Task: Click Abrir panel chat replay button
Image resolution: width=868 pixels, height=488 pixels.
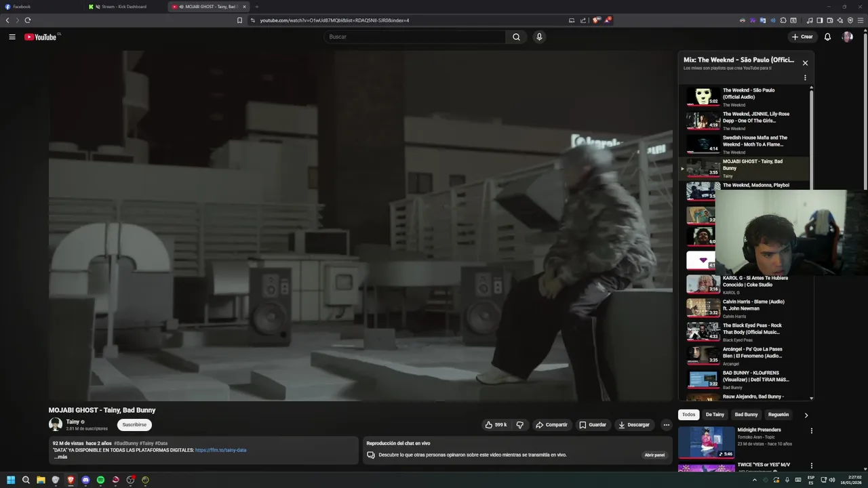Action: click(x=654, y=455)
